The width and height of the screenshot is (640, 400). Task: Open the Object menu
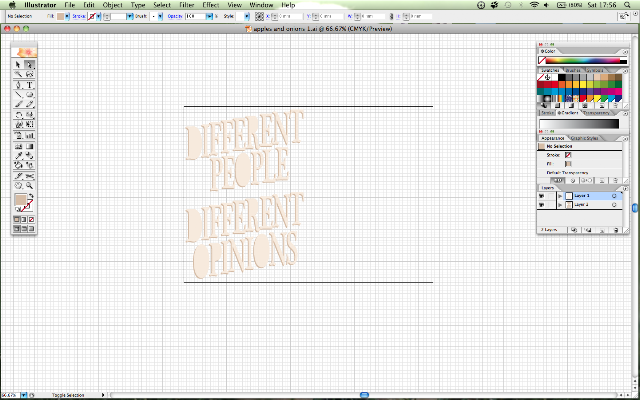[x=113, y=5]
